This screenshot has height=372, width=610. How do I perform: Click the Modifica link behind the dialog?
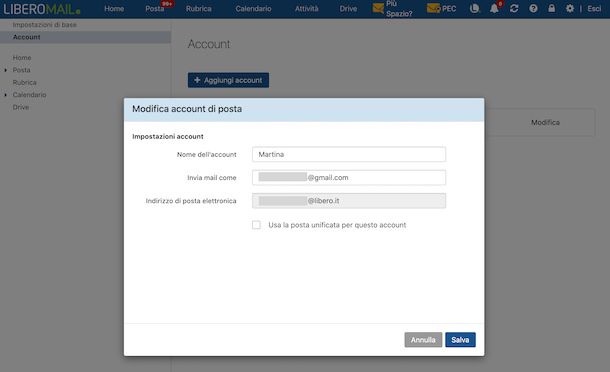pyautogui.click(x=545, y=123)
